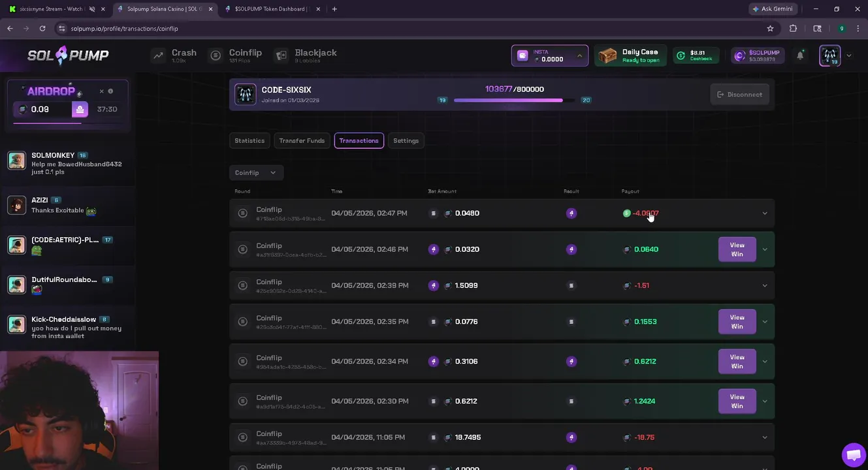Expand the 1.5099 bet row
The width and height of the screenshot is (868, 470).
click(765, 285)
